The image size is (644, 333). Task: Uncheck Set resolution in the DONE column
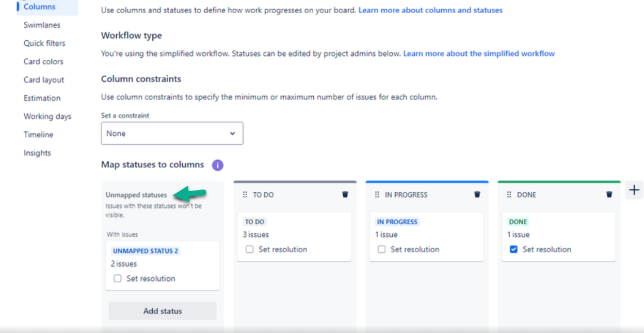[x=514, y=249]
